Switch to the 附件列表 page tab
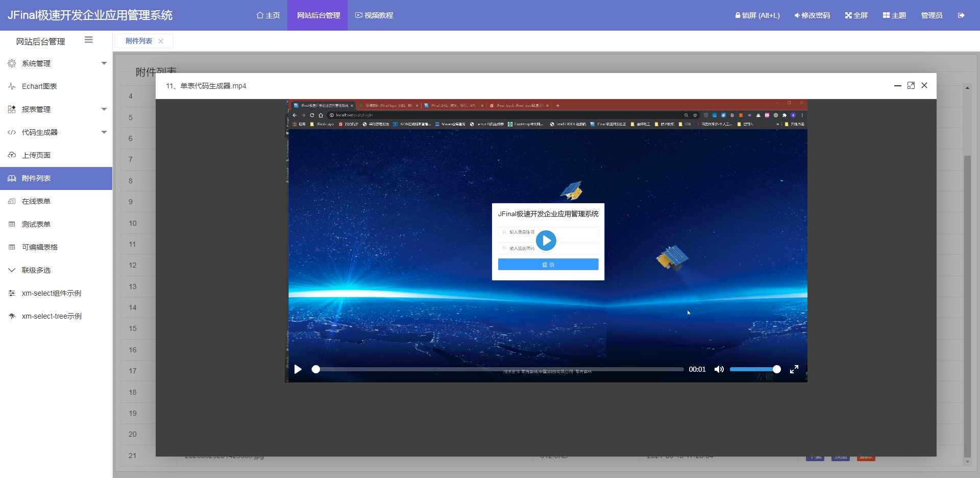The height and width of the screenshot is (478, 980). point(139,41)
